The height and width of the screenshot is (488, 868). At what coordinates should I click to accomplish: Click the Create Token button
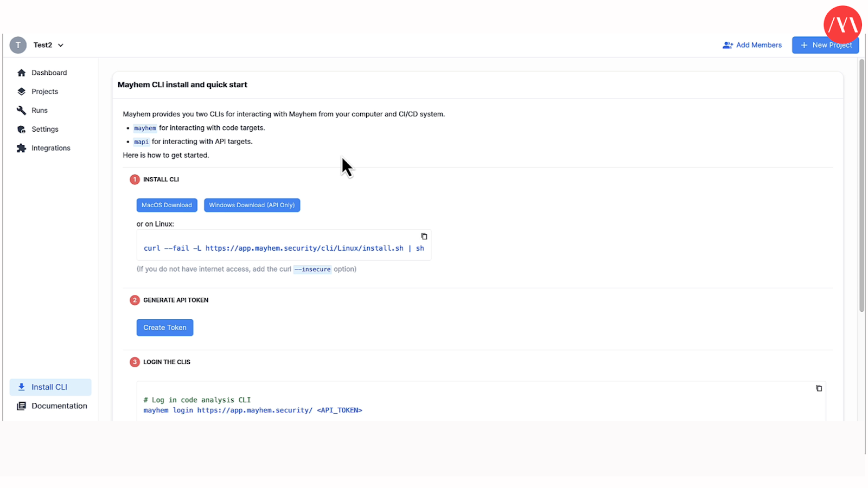(x=165, y=328)
